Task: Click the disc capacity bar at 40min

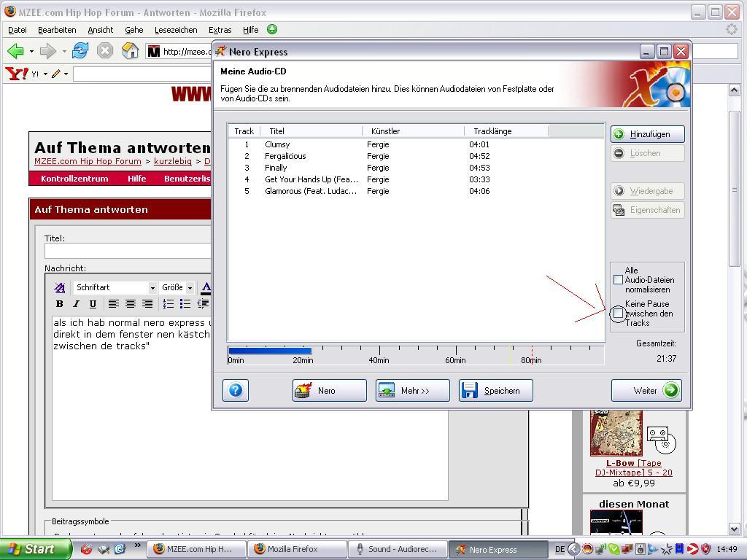Action: 379,352
